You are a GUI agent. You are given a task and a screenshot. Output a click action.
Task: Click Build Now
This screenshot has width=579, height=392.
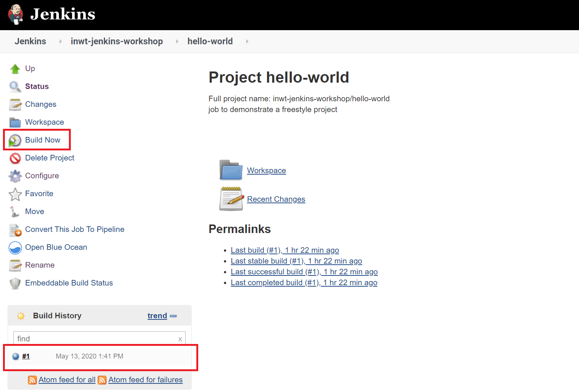(x=43, y=140)
